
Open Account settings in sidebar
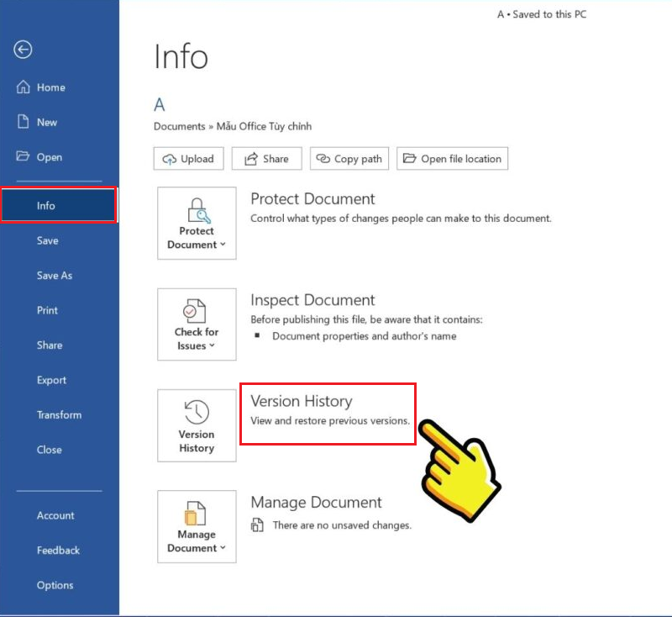coord(55,515)
